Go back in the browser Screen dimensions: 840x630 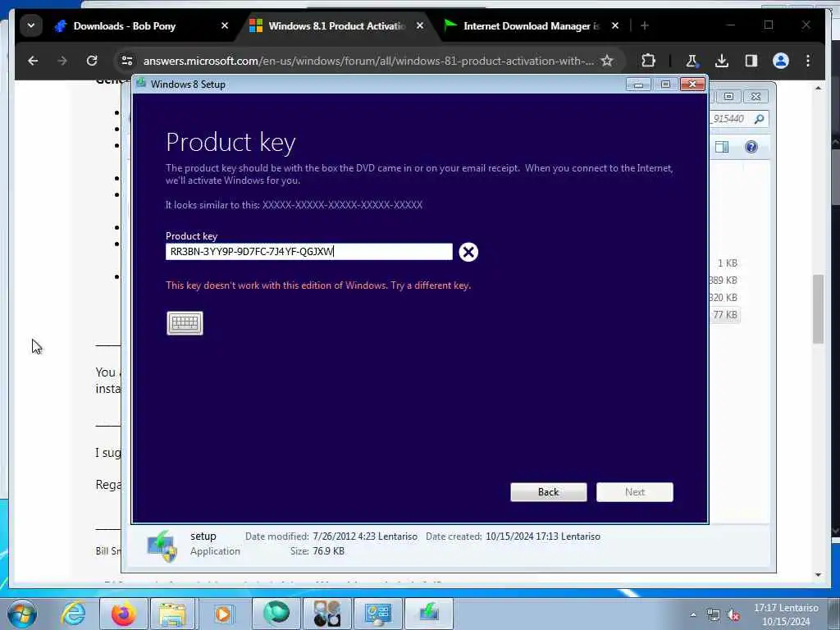(33, 61)
